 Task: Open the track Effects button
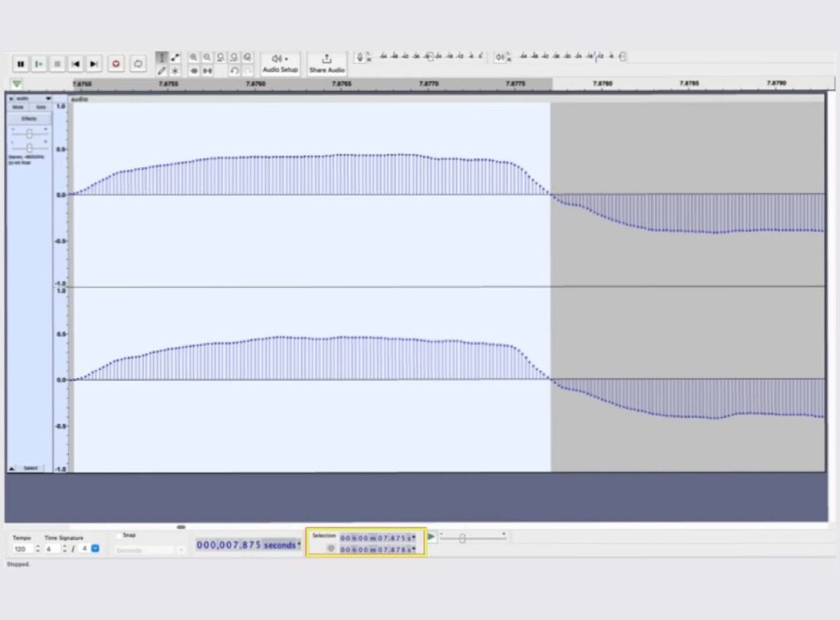tap(30, 118)
